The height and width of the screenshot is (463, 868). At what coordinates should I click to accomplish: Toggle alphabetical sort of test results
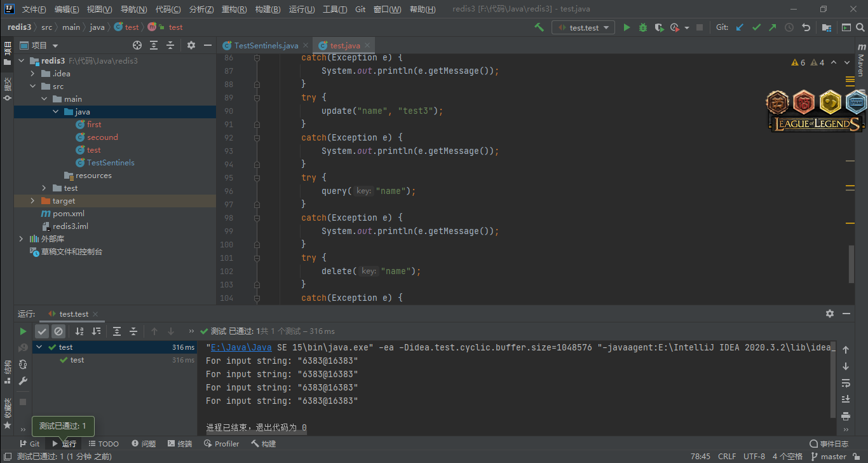tap(79, 331)
